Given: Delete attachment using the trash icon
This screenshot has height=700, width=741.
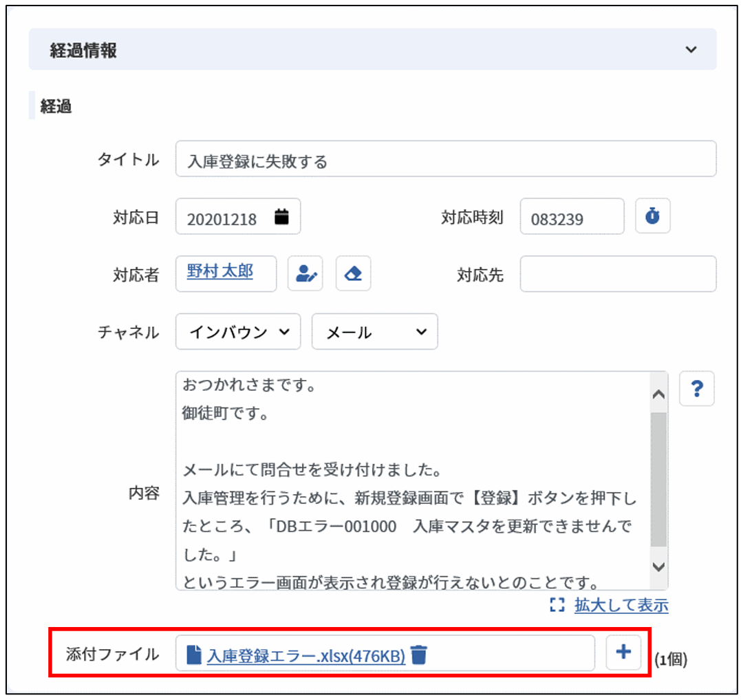Looking at the screenshot, I should [x=419, y=655].
